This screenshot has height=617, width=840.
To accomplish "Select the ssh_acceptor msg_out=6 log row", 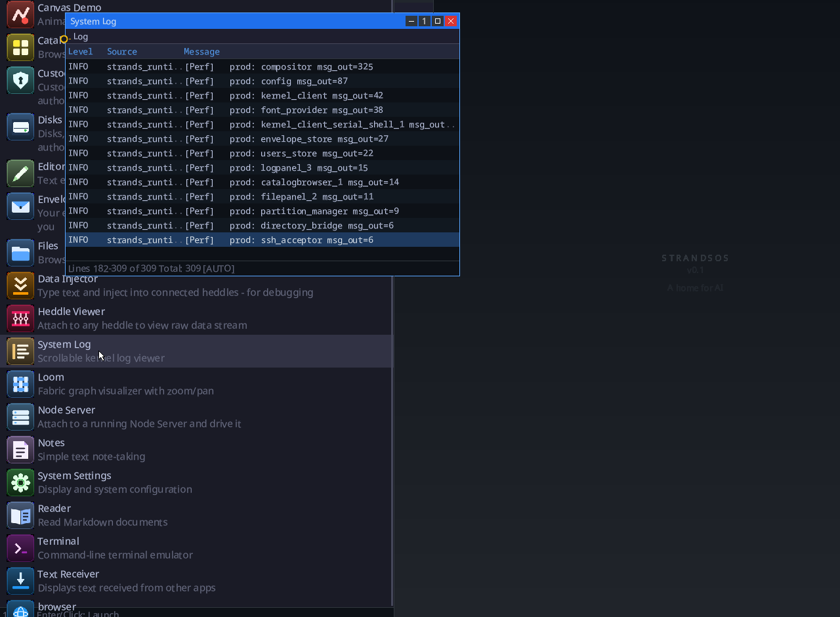I will coord(262,240).
